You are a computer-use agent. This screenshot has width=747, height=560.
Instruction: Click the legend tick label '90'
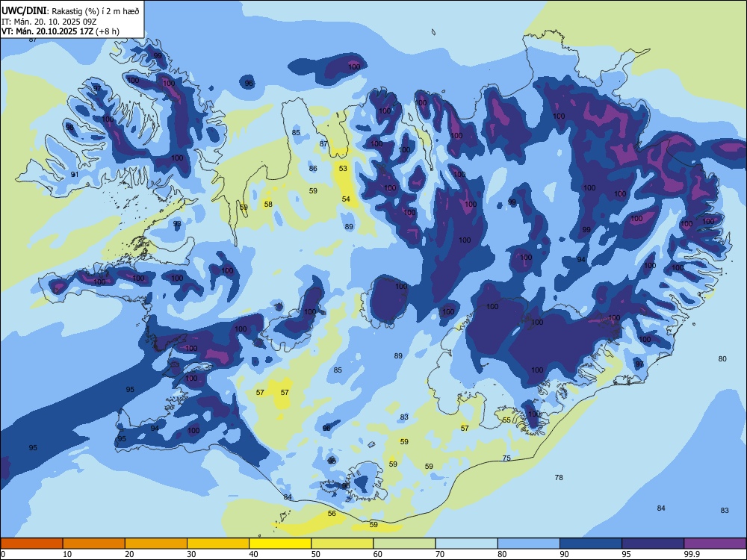click(564, 554)
